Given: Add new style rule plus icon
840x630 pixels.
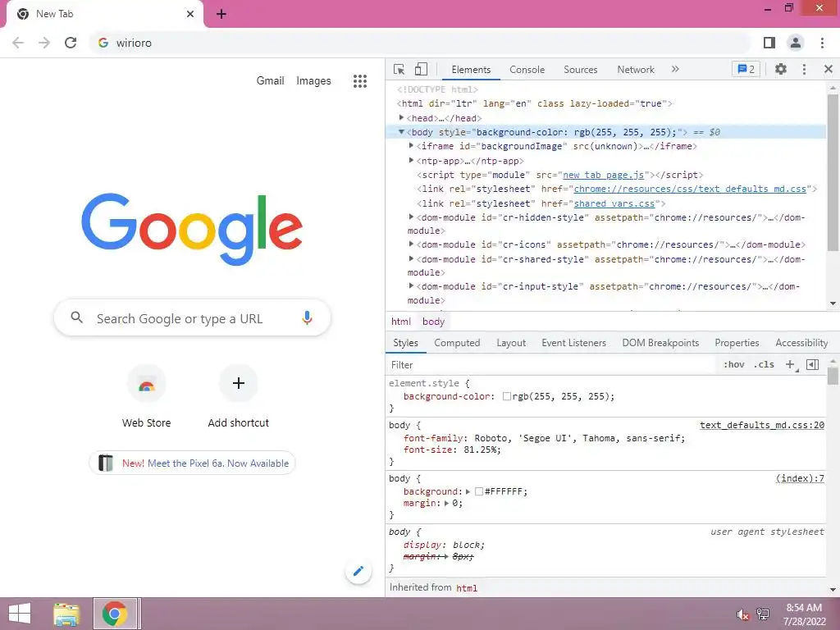Looking at the screenshot, I should [x=791, y=365].
